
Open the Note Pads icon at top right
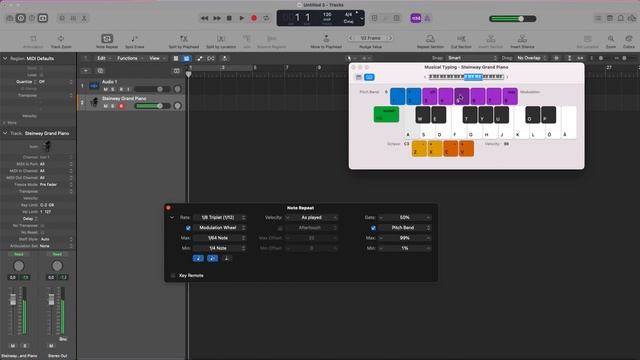pos(610,18)
